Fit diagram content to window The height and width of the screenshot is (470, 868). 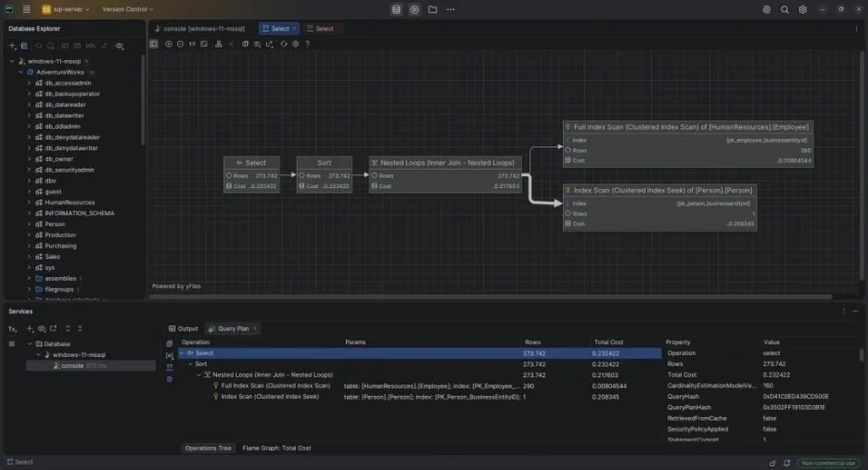coord(204,44)
